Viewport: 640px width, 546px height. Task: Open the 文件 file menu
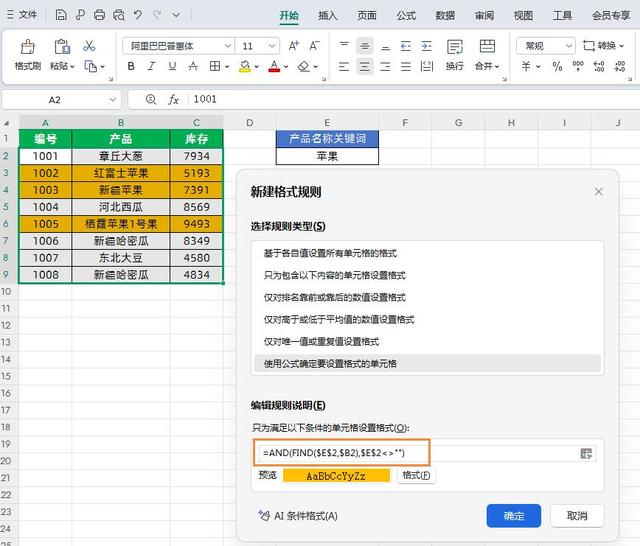[22, 15]
